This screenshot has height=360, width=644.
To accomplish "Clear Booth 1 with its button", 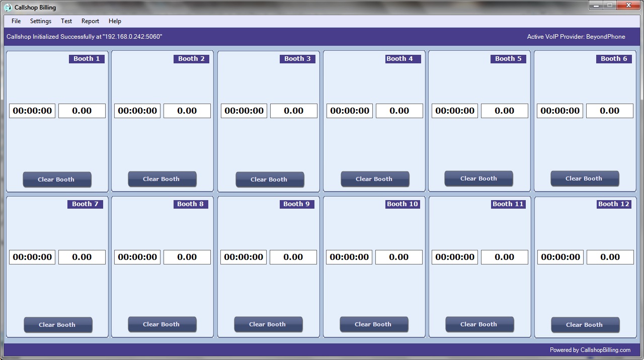I will pos(57,179).
